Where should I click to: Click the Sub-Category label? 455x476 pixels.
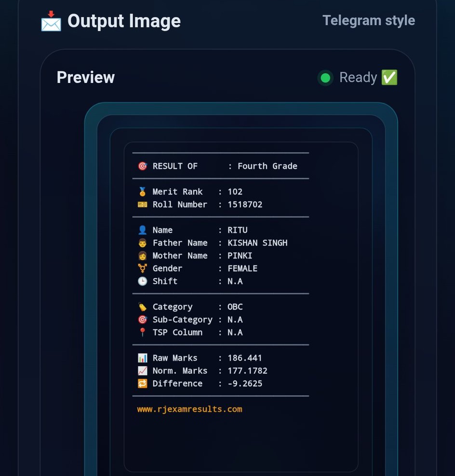[x=183, y=320]
